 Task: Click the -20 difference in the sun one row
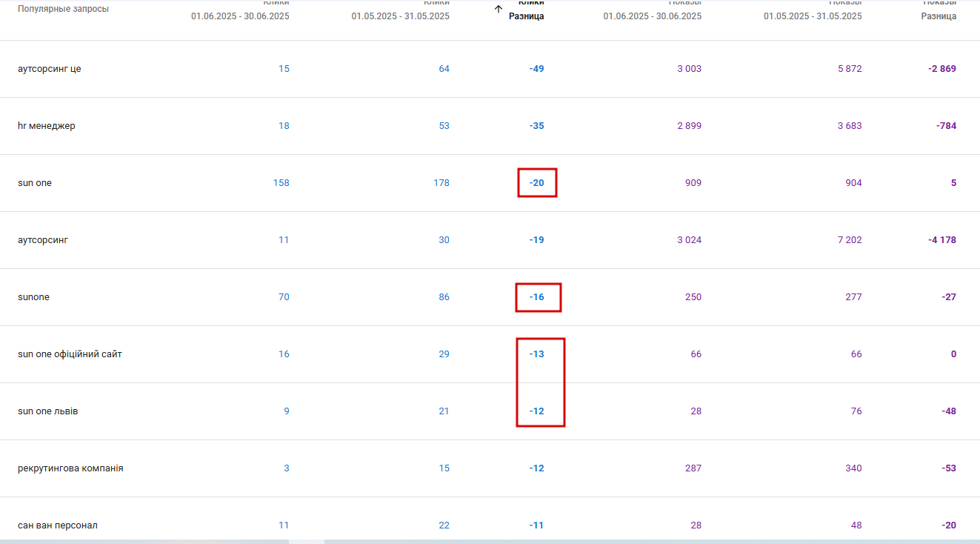[536, 183]
